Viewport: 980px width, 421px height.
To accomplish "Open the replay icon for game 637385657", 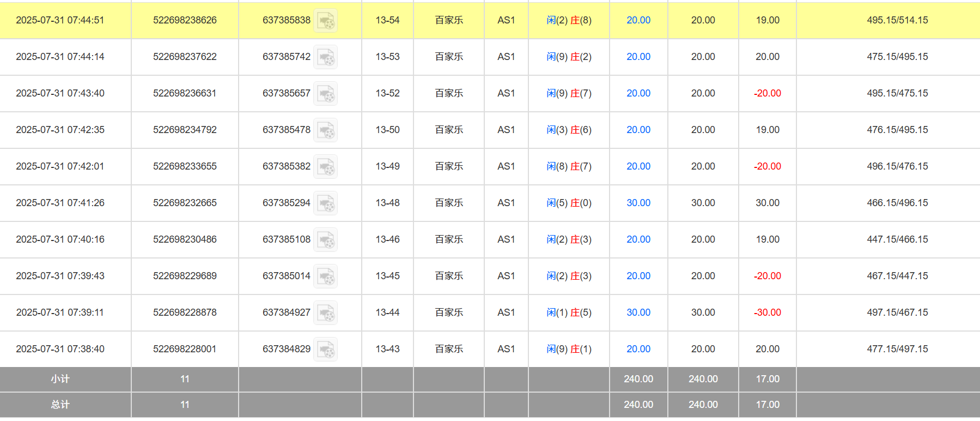I will coord(326,94).
